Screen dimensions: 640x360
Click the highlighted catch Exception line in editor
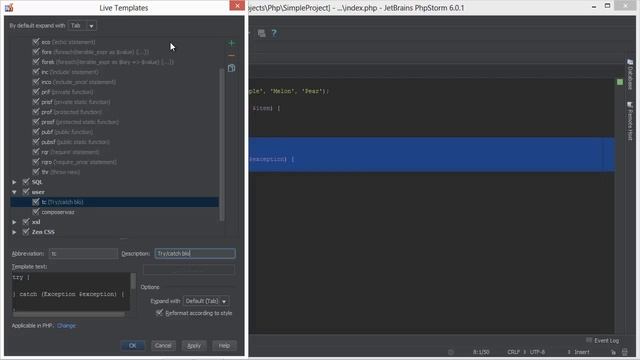432,159
